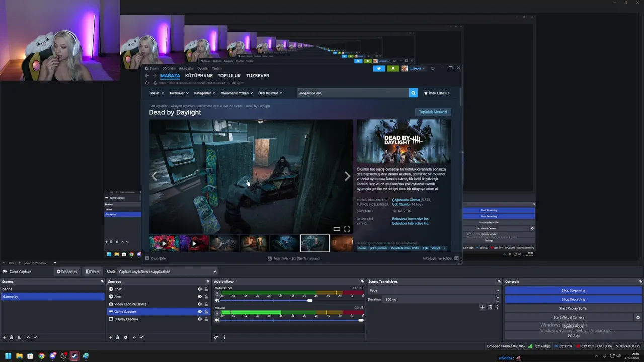Undock the Sources panel
This screenshot has width=644, height=362.
[x=208, y=282]
